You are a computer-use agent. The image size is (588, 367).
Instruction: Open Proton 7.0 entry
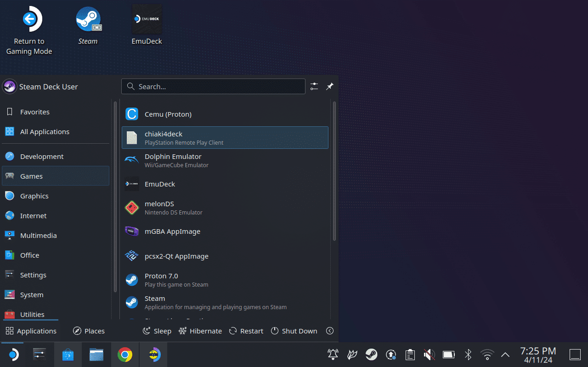225,280
